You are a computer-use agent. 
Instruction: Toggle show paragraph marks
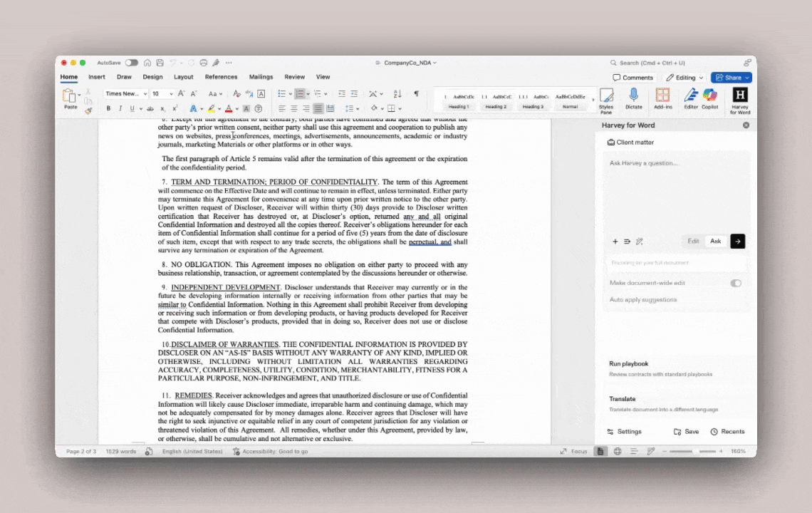(x=417, y=94)
